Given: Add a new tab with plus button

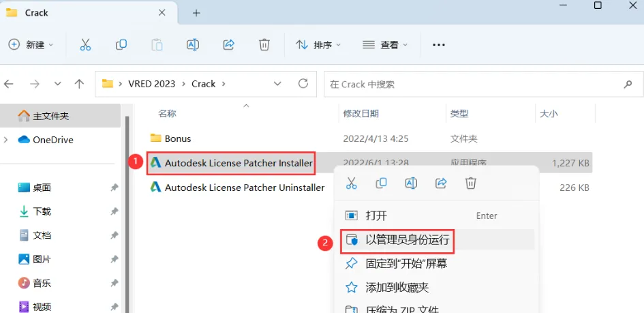Looking at the screenshot, I should (x=196, y=13).
